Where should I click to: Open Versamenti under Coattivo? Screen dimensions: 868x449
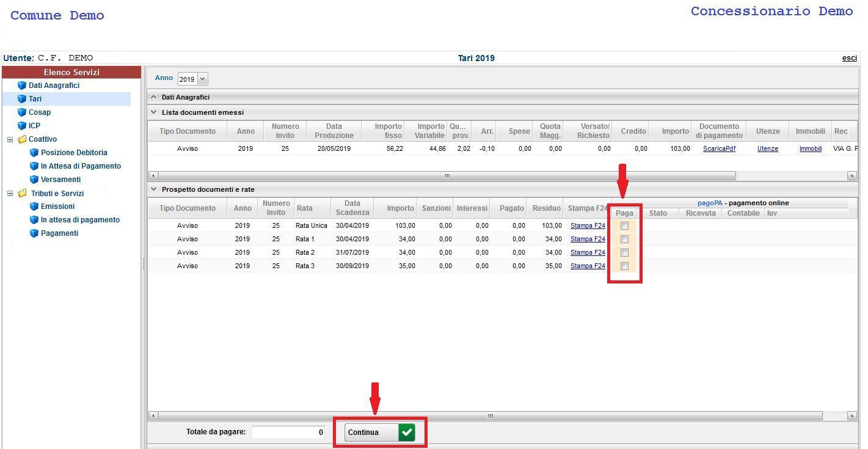click(x=60, y=180)
